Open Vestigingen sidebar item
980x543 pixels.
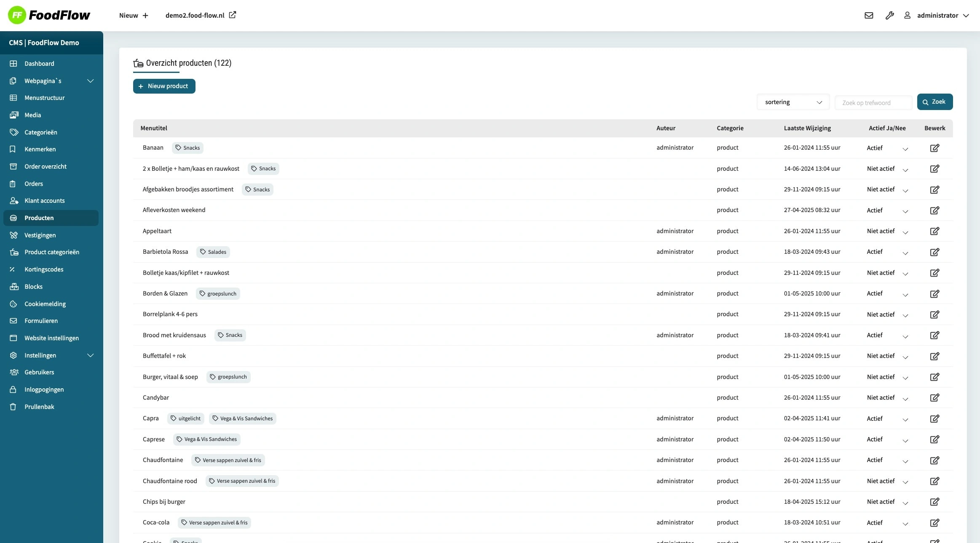[40, 235]
